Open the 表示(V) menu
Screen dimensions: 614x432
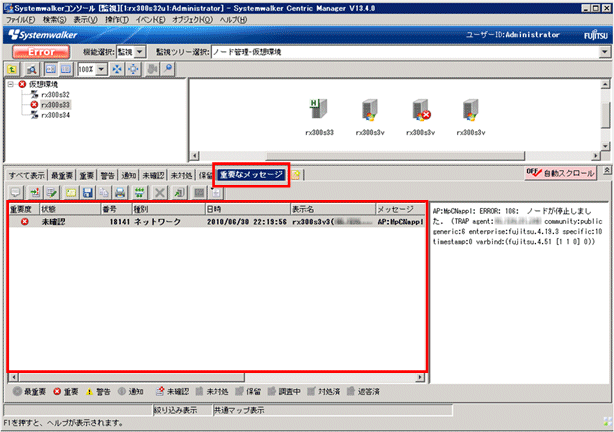(x=85, y=20)
